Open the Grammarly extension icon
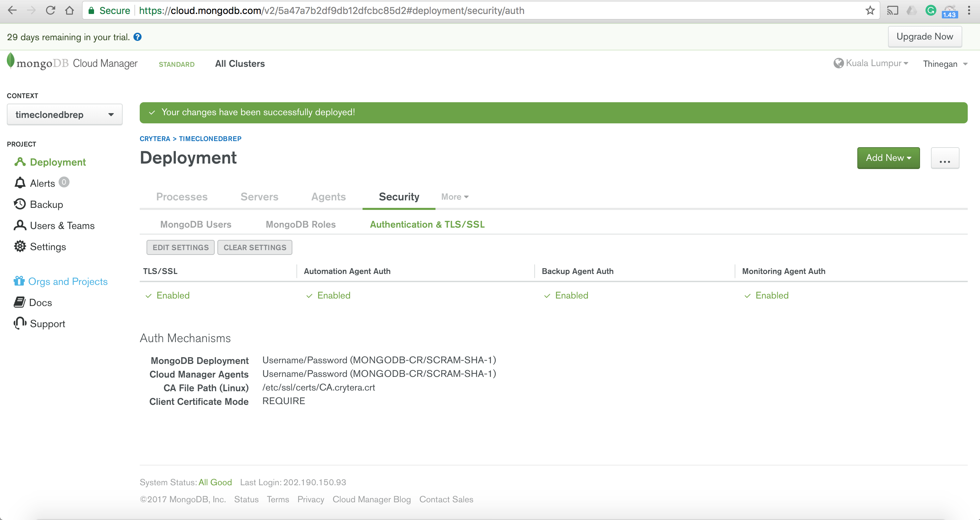This screenshot has height=520, width=980. tap(931, 10)
